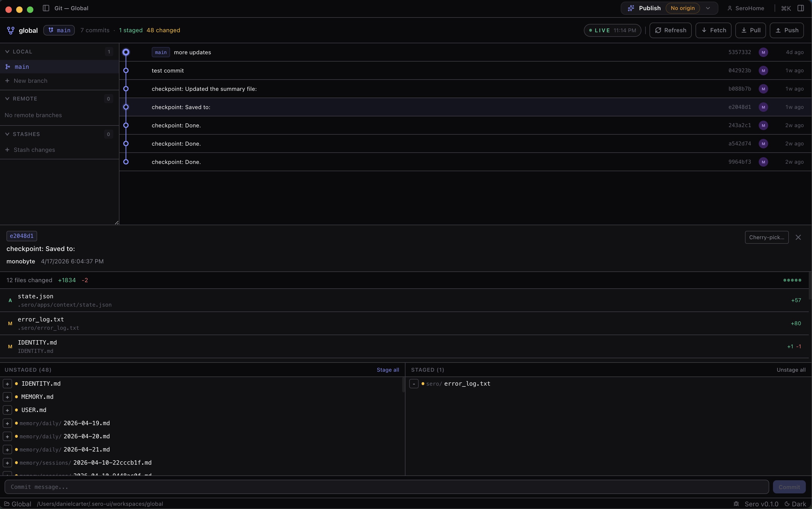Screen dimensions: 812x509
Task: Click the right panel layout icon
Action: (x=801, y=8)
